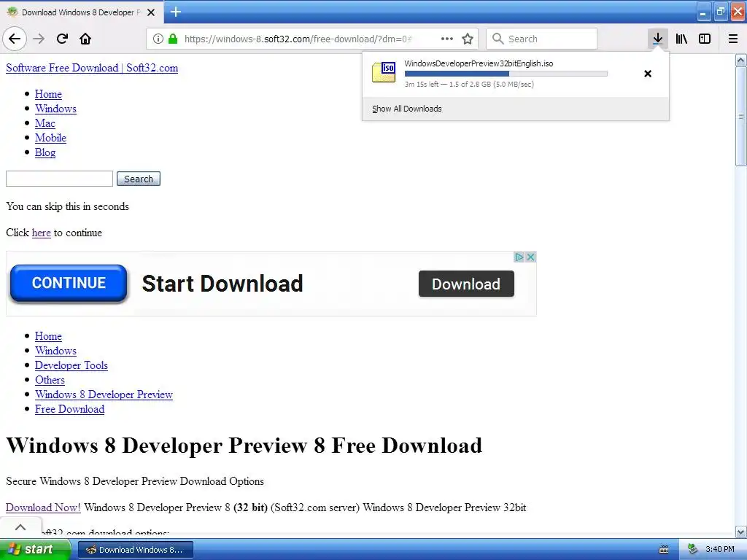Click the lower Home breadcrumb link
Viewport: 747px width, 560px height.
(48, 336)
